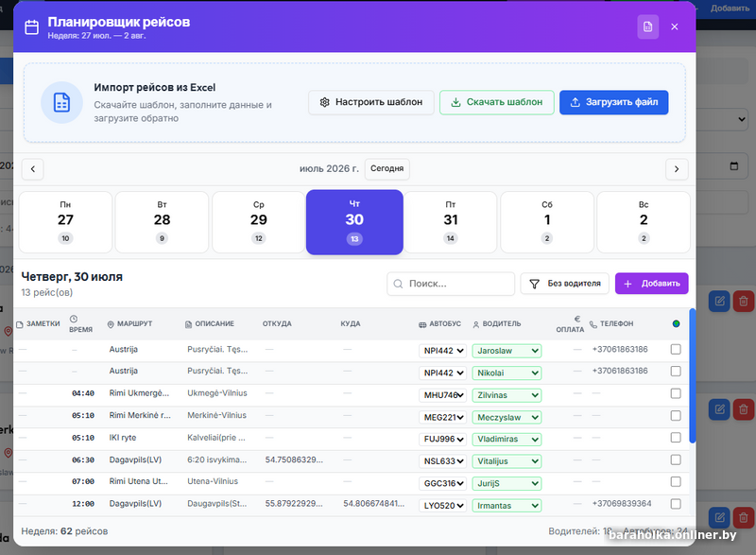Screen dimensions: 756x555
Task: Go to next week arrow
Action: point(677,168)
